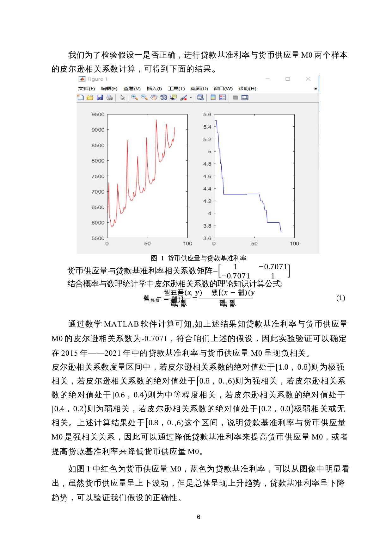Click the Show Plot Tools icon
The height and width of the screenshot is (555, 392).
[x=245, y=97]
